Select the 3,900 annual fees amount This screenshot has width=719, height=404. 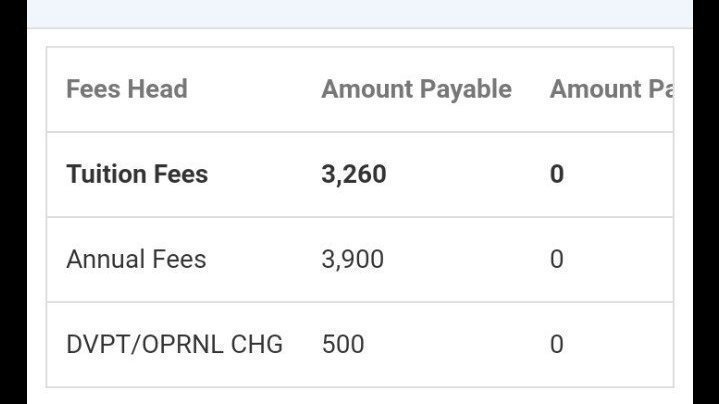click(353, 260)
